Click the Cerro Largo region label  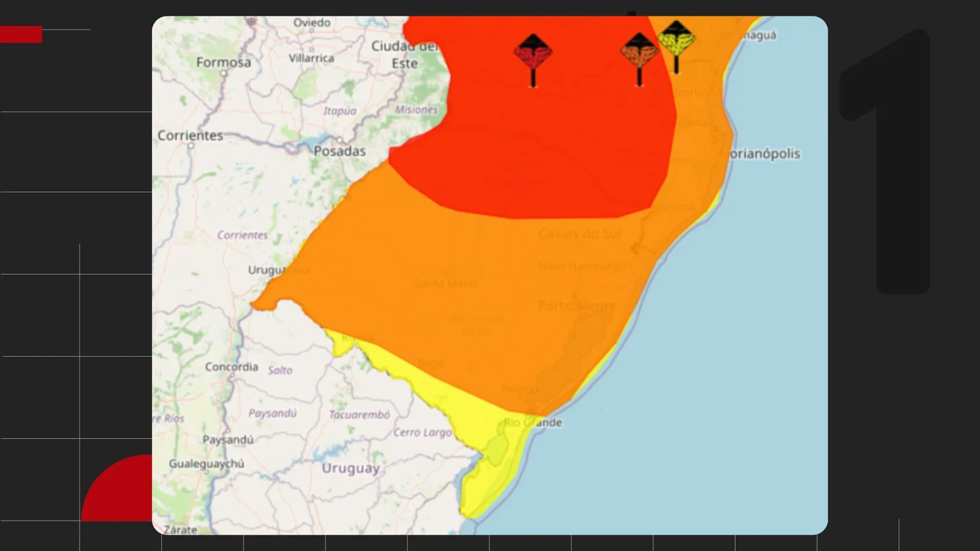point(423,432)
